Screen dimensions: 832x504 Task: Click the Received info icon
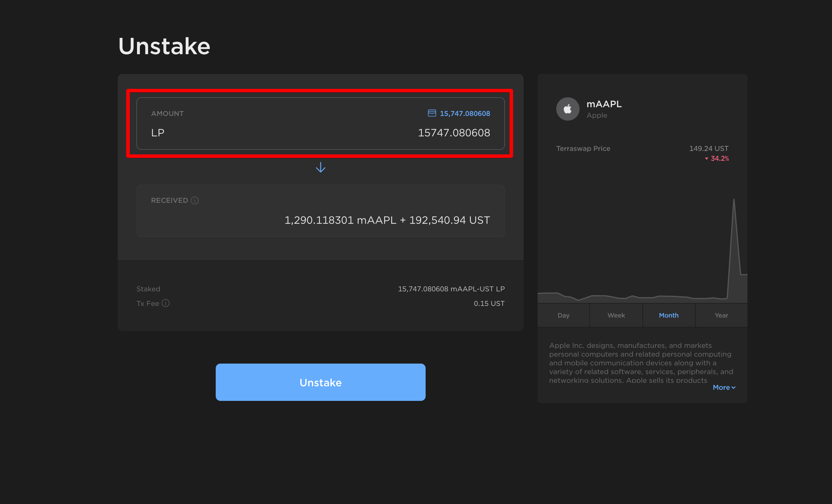[195, 200]
